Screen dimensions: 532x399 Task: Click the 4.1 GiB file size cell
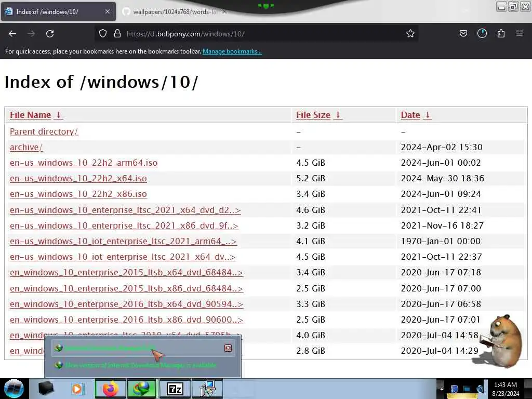[311, 241]
